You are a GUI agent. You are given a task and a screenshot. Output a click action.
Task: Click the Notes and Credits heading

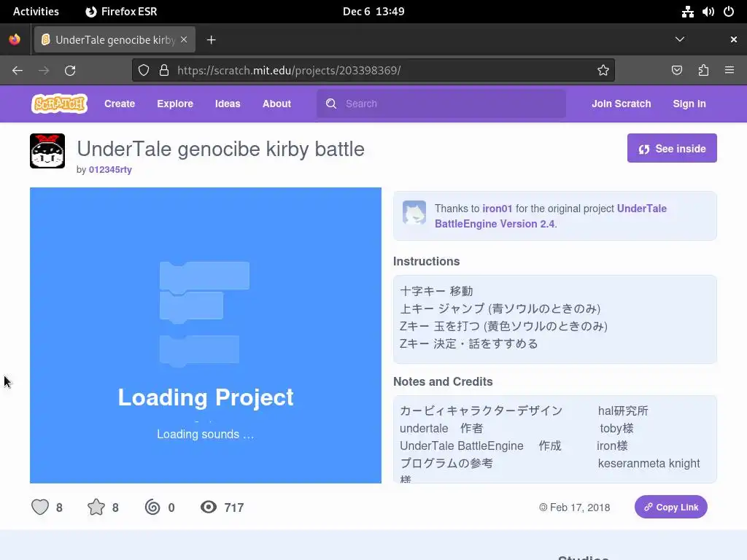(443, 381)
